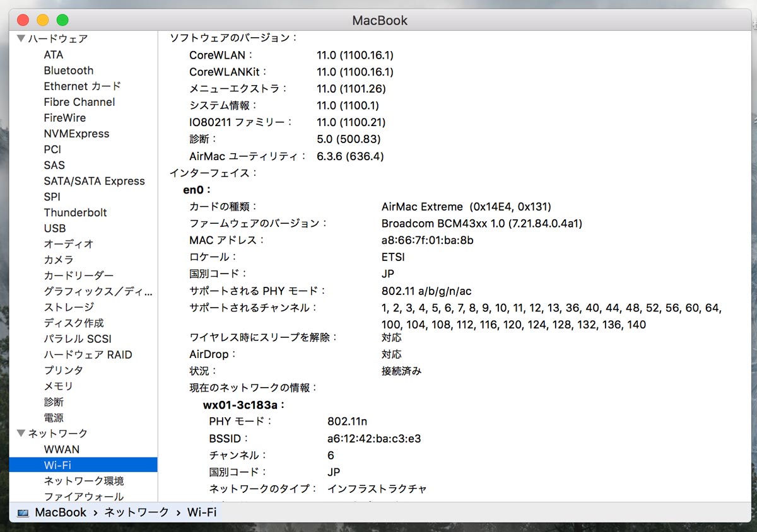Screen dimensions: 757x532
Task: Click the MacBook icon in path bar
Action: (x=23, y=512)
